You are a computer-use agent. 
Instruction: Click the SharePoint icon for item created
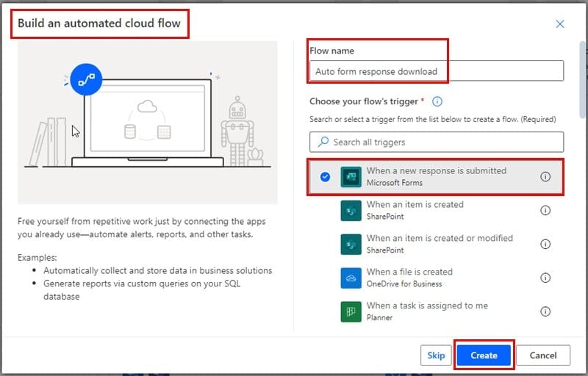point(351,211)
